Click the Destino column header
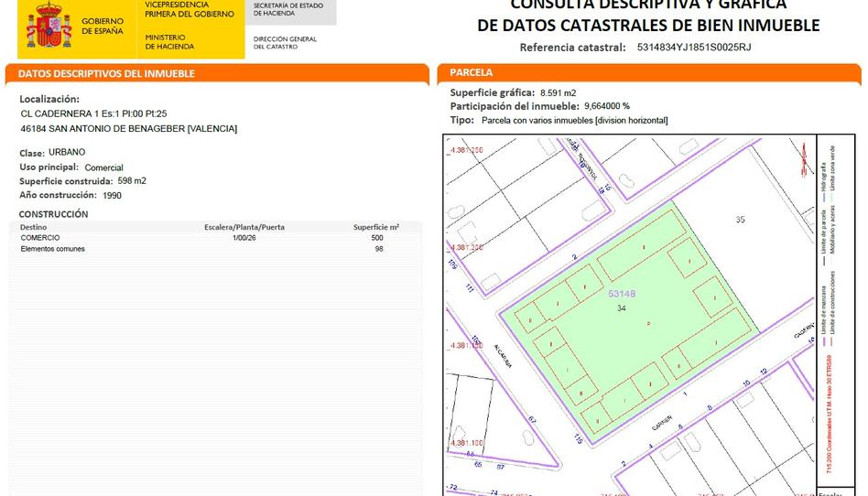 [33, 227]
